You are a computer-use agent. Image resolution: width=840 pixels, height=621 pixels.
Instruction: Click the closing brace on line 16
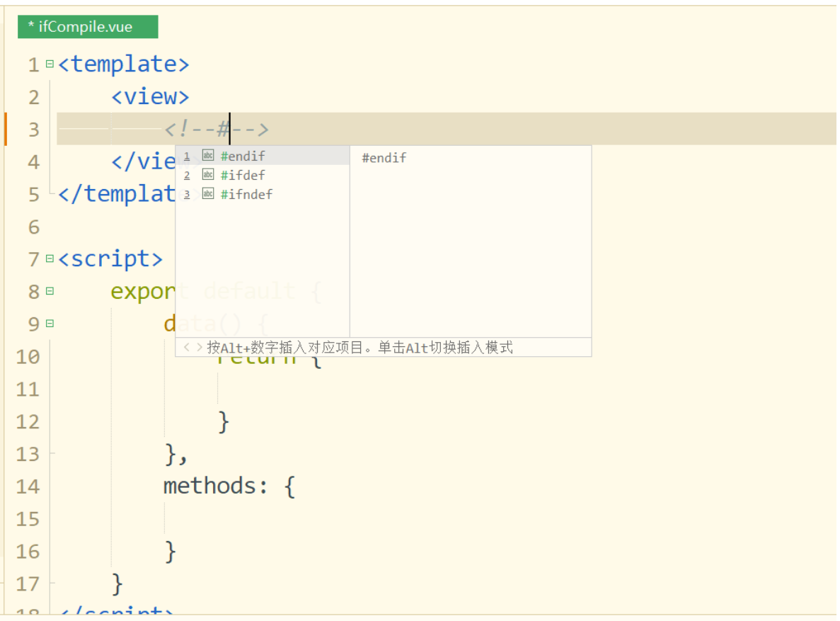171,552
